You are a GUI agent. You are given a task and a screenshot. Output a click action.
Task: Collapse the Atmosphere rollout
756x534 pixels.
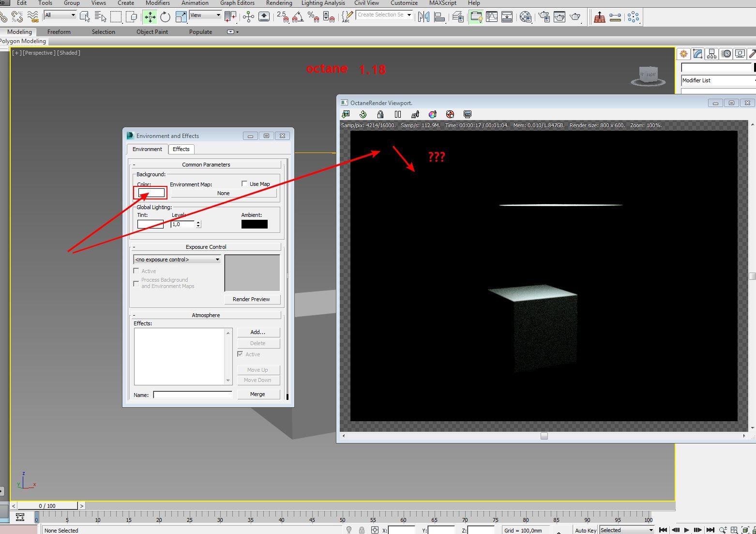pyautogui.click(x=206, y=315)
